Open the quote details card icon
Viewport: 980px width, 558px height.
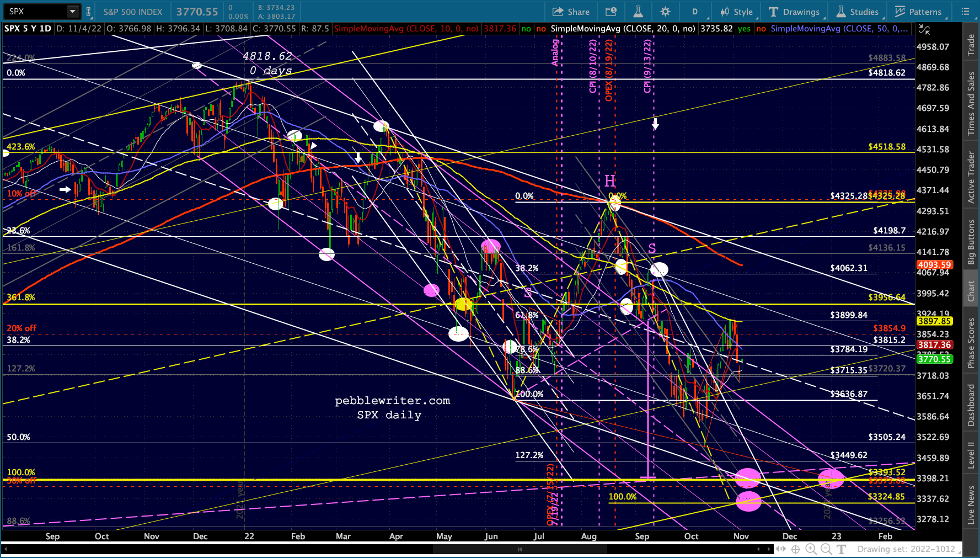click(x=611, y=12)
